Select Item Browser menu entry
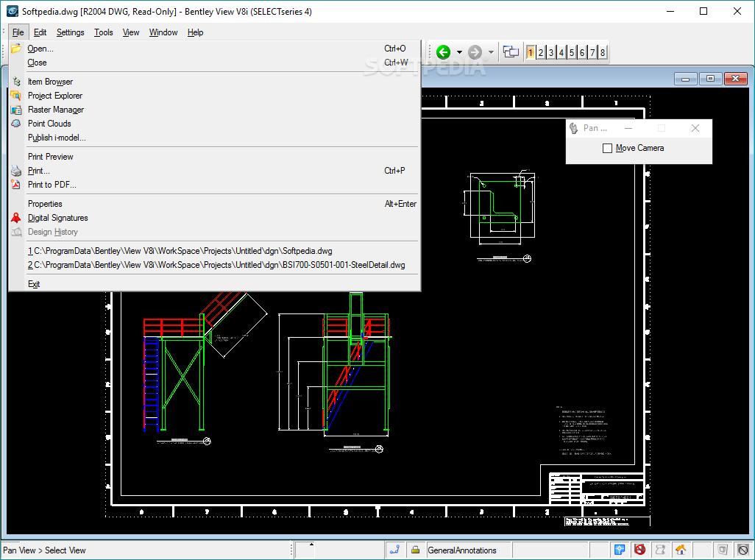This screenshot has height=560, width=755. click(x=215, y=82)
